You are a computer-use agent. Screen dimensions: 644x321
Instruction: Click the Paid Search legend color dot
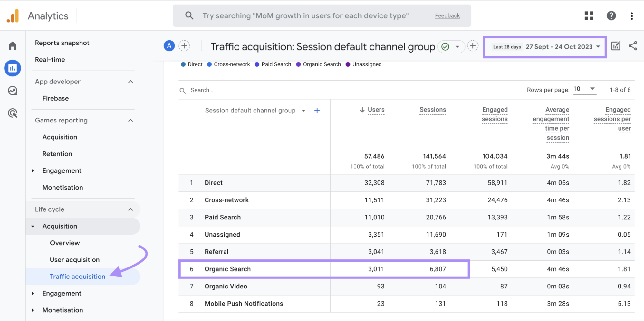pos(257,64)
